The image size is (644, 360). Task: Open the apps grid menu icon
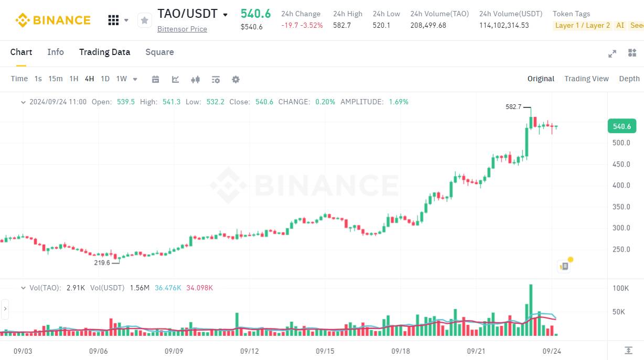coord(113,20)
